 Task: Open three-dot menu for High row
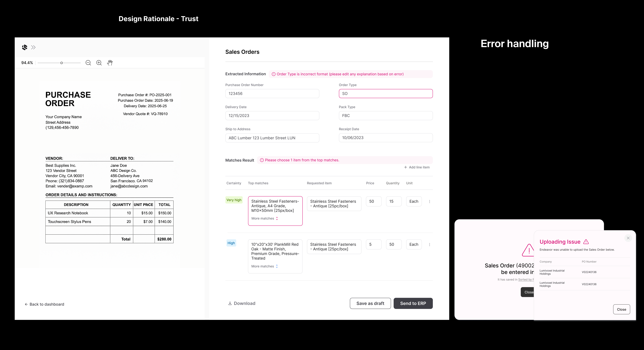[x=429, y=244]
